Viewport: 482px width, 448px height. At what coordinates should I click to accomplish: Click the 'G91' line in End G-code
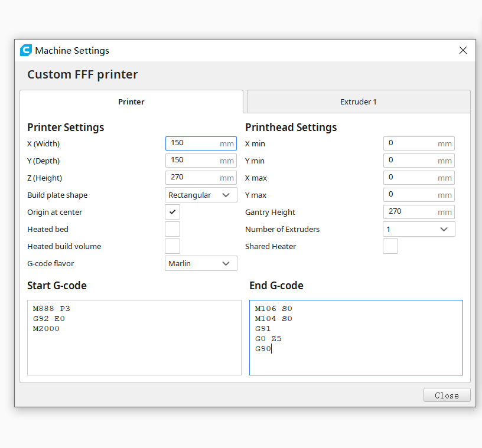coord(263,328)
